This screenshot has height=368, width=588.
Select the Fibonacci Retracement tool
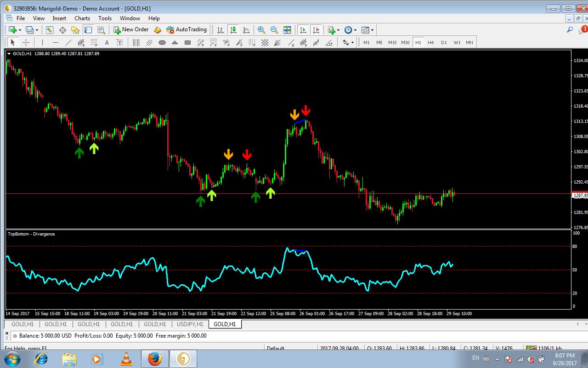[94, 42]
